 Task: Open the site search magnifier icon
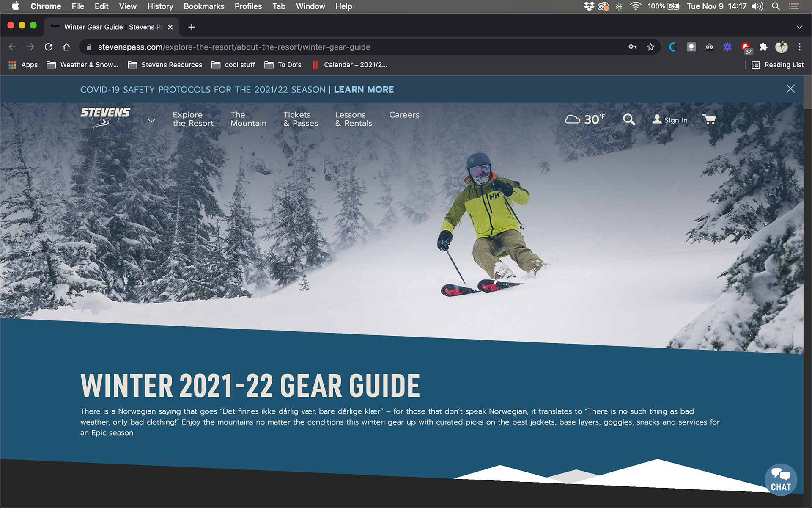tap(629, 120)
